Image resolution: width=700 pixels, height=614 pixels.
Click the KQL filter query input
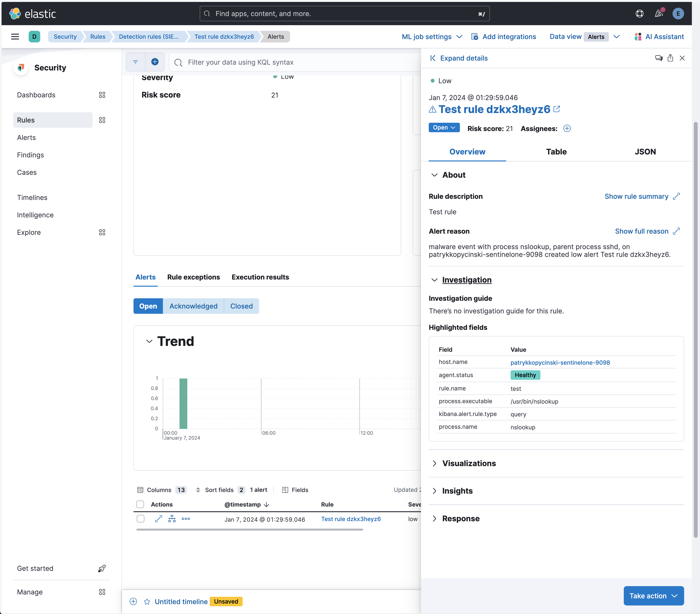(294, 62)
